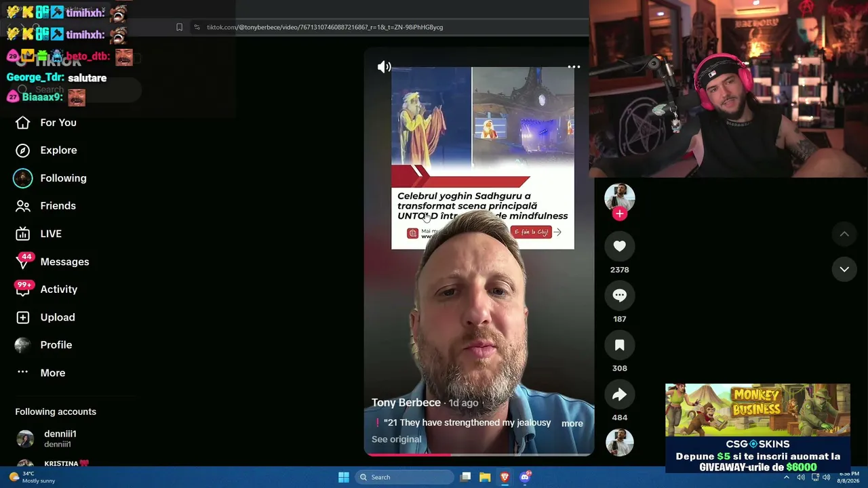Screen dimensions: 868x488
Task: Click the 'Following accounts' heading
Action: pyautogui.click(x=56, y=412)
